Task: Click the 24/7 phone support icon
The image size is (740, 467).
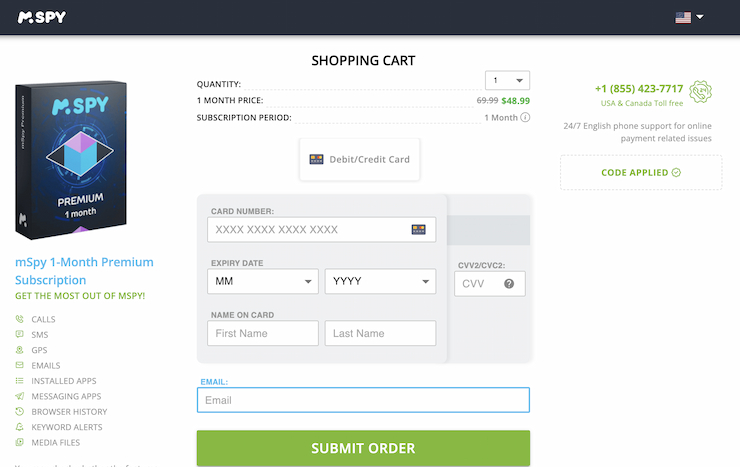Action: coord(700,92)
